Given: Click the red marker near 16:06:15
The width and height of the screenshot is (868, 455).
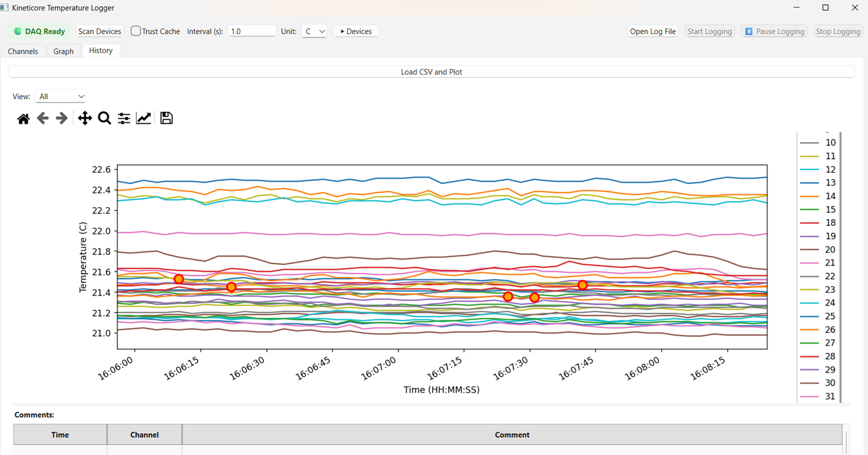Looking at the screenshot, I should [x=179, y=279].
